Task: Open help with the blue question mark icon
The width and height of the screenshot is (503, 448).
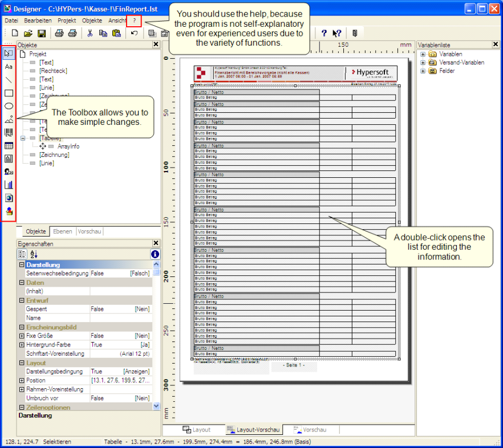Action: 324,33
